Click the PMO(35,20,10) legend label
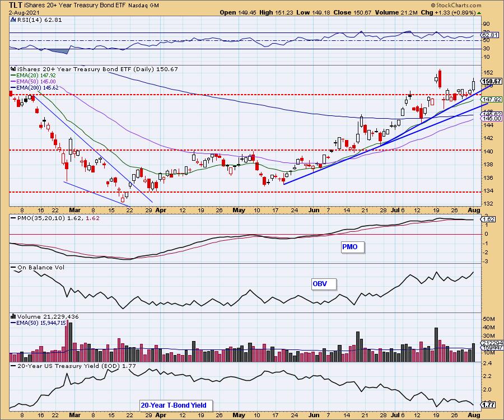504x420 pixels. click(55, 218)
